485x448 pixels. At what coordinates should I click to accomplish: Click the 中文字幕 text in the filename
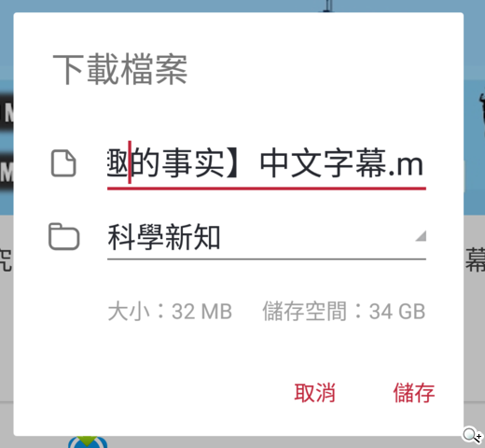point(323,163)
